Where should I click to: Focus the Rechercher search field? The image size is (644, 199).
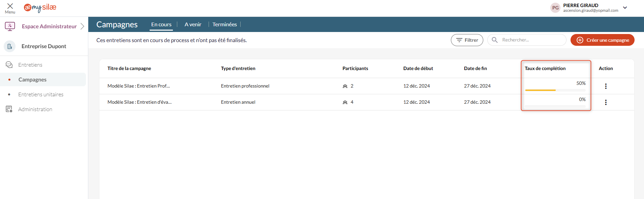(527, 40)
